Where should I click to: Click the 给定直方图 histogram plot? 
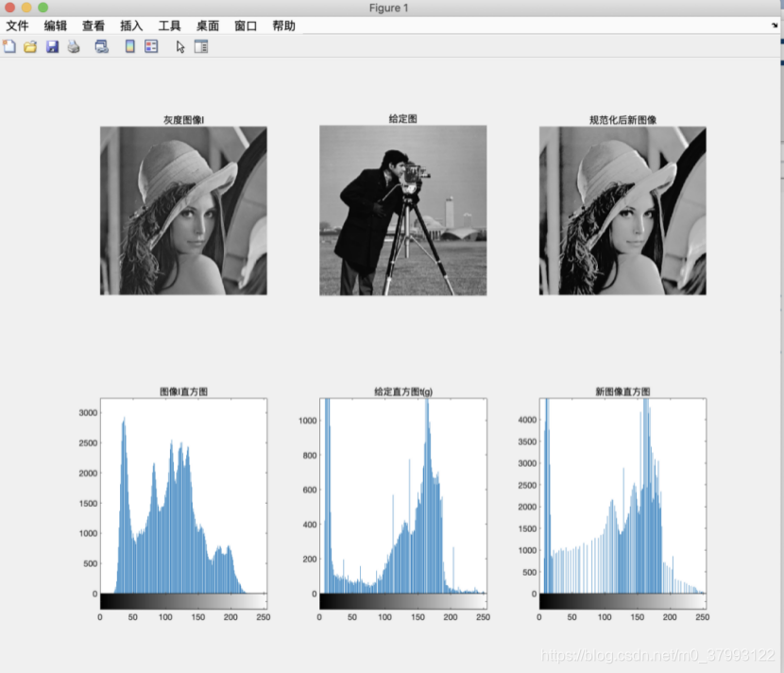(x=403, y=496)
